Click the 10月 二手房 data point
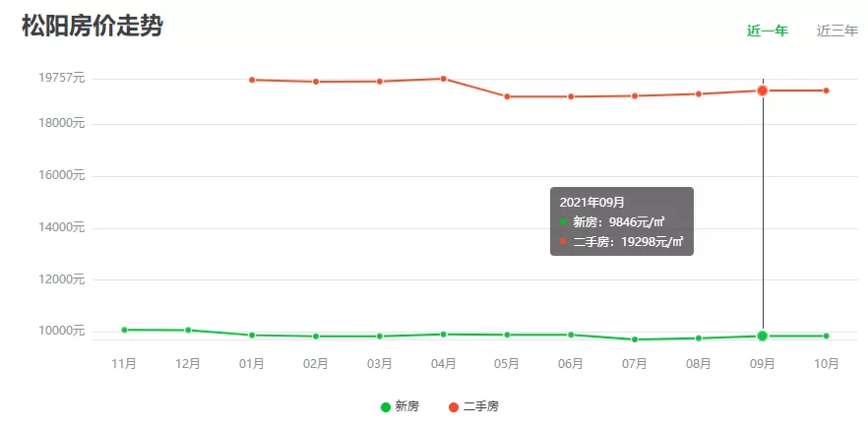868x430 pixels. click(x=826, y=91)
